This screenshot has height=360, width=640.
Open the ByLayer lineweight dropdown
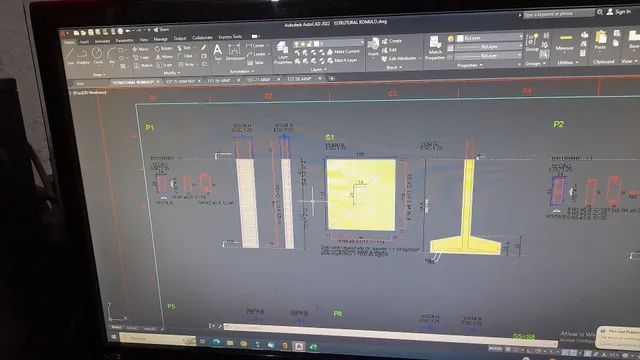[489, 47]
